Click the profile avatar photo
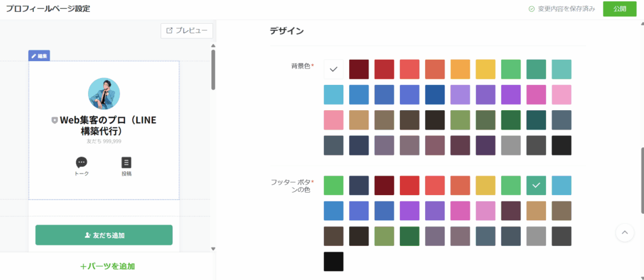 click(104, 94)
